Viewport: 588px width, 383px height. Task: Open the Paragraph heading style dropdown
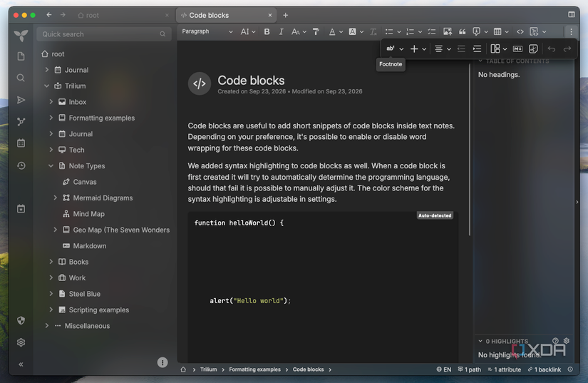coord(207,32)
